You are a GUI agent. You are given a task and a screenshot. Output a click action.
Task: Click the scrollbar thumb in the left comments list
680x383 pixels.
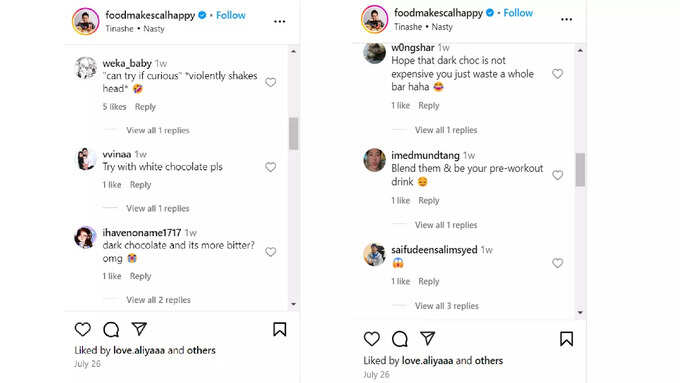(x=294, y=134)
